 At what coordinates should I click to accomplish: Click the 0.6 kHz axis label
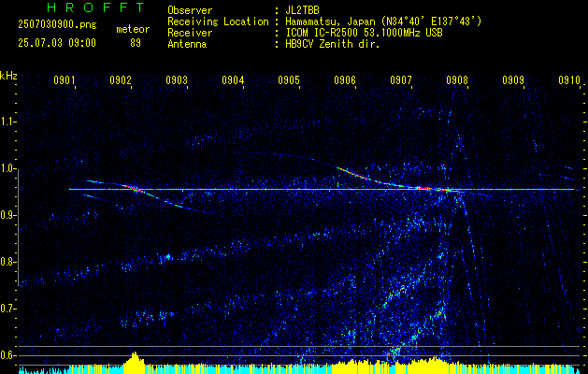7,355
